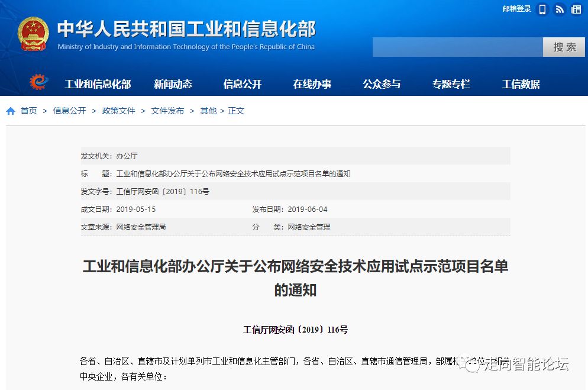This screenshot has width=588, height=390.
Task: Click the bold centered 工信厅网安函〔2019〕116号 subtitle
Action: pos(296,330)
